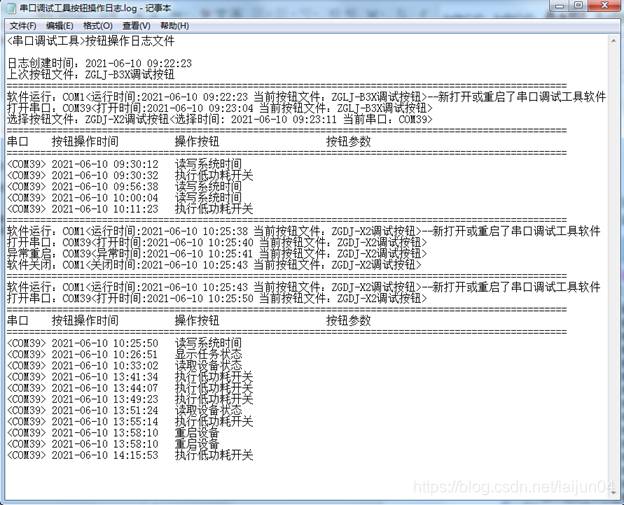Click the log row at 13:41:34 执行低功耗开关
The width and height of the screenshot is (624, 505).
pos(130,376)
